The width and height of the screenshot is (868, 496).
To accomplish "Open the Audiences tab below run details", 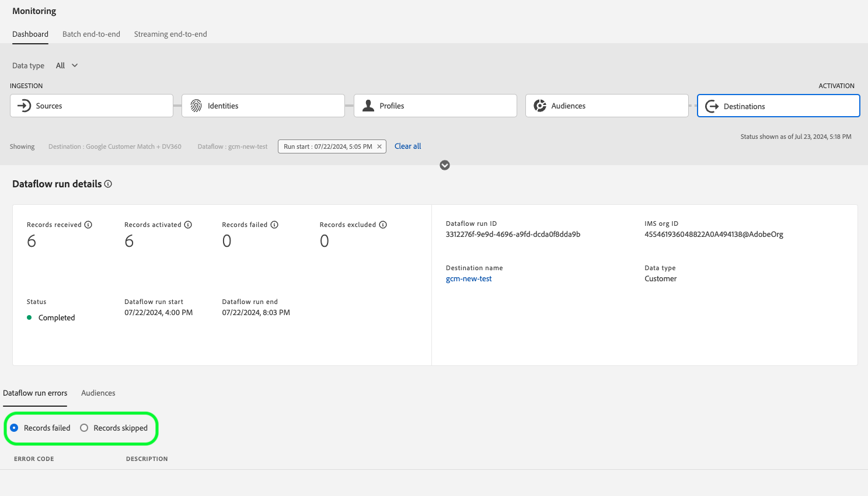I will pos(98,393).
